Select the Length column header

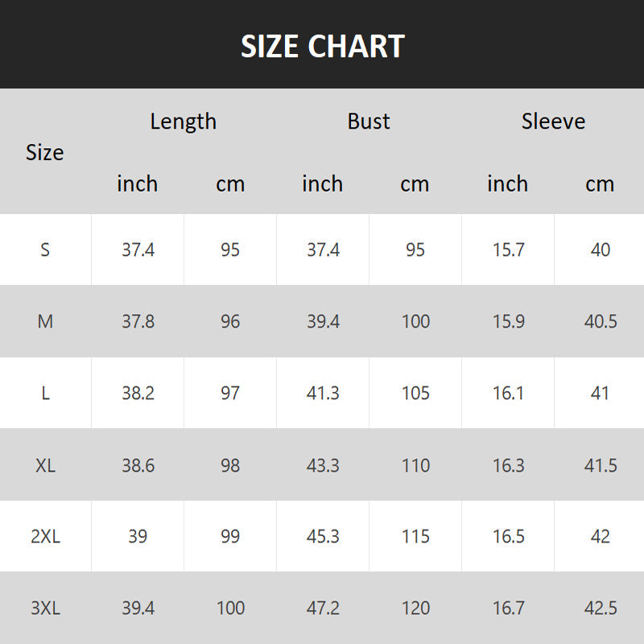pyautogui.click(x=184, y=122)
